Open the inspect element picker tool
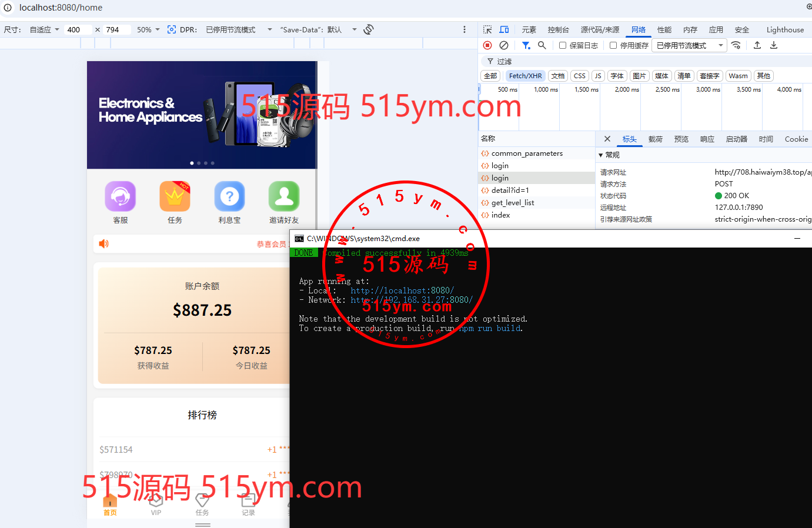 pyautogui.click(x=487, y=29)
